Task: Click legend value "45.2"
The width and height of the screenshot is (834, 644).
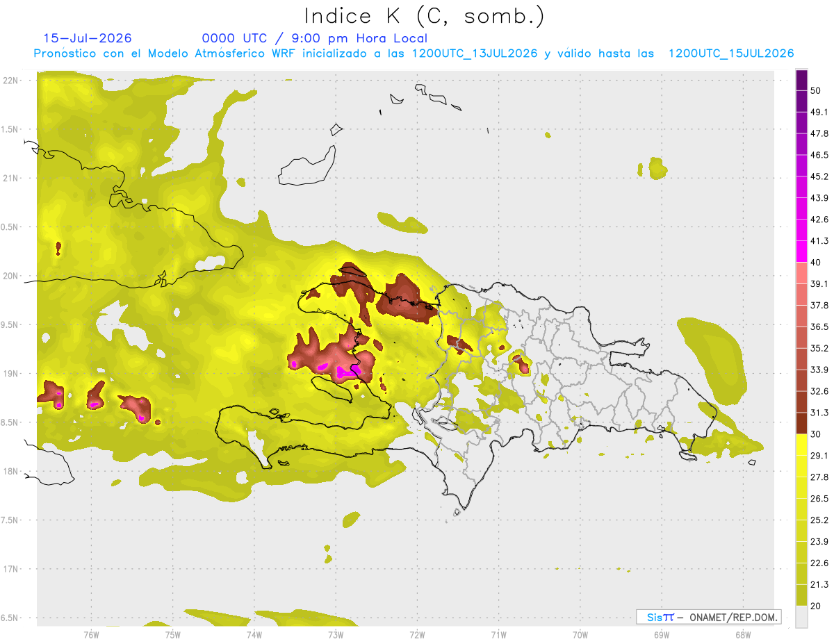Action: (x=819, y=176)
